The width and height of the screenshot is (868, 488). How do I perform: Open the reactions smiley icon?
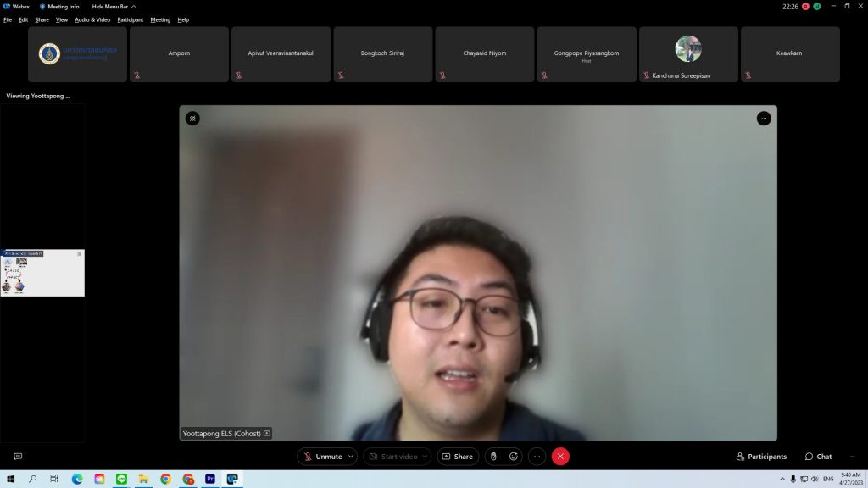point(514,457)
